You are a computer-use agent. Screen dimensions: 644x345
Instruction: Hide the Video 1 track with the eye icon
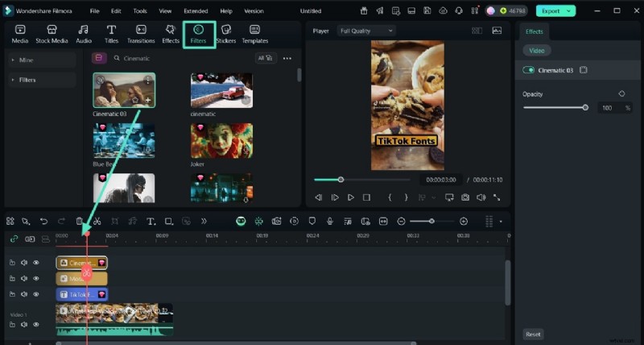click(x=35, y=324)
